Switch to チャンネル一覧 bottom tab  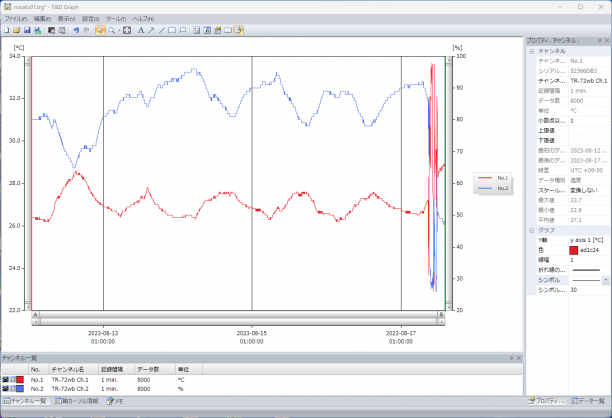coord(25,401)
